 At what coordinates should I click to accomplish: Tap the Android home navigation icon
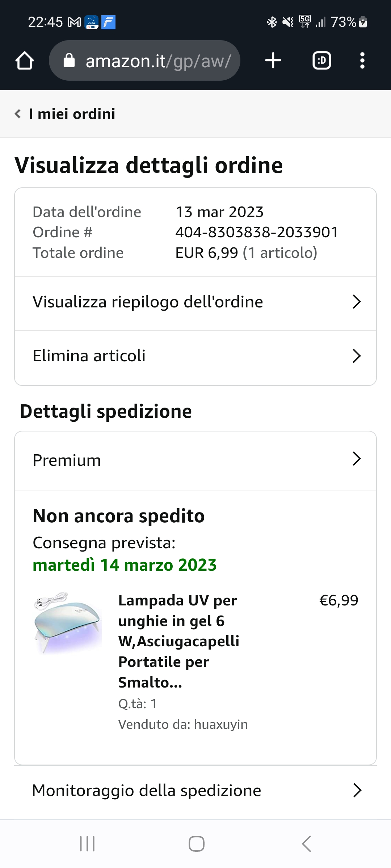click(196, 844)
